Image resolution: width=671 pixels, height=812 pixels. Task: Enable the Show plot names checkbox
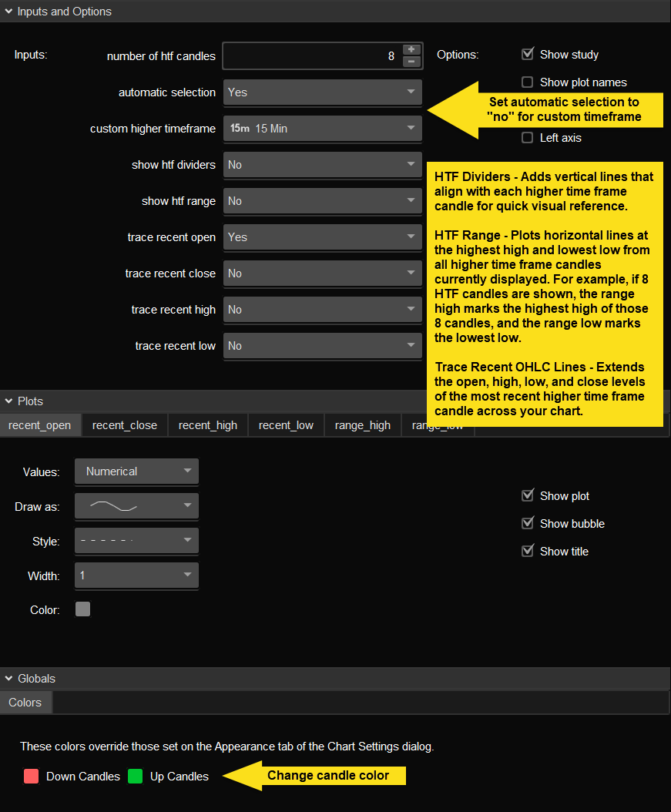pos(528,82)
